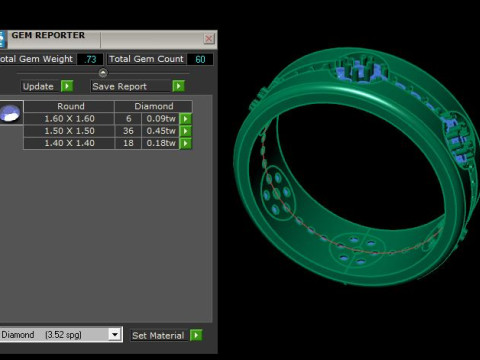Open the Diamond material dropdown

(115, 334)
